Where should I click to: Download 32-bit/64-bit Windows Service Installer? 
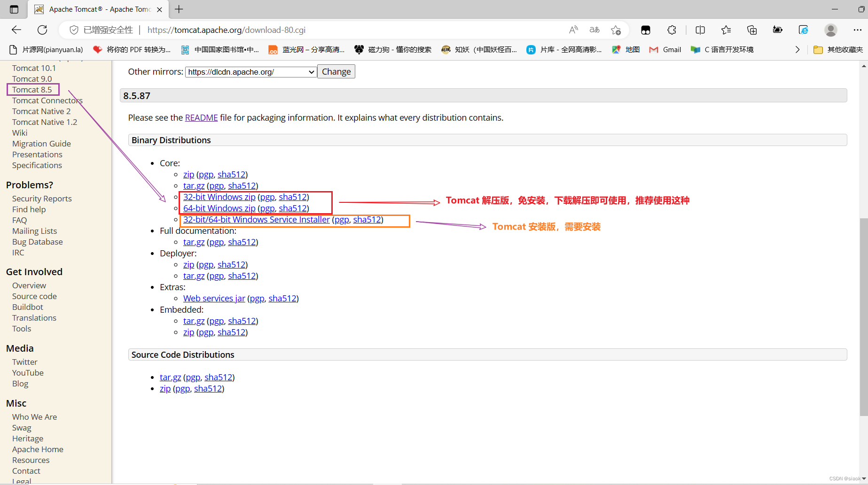coord(257,220)
